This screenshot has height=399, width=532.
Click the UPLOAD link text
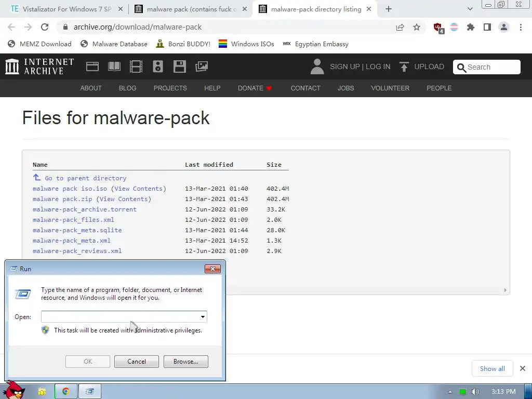[x=429, y=66]
